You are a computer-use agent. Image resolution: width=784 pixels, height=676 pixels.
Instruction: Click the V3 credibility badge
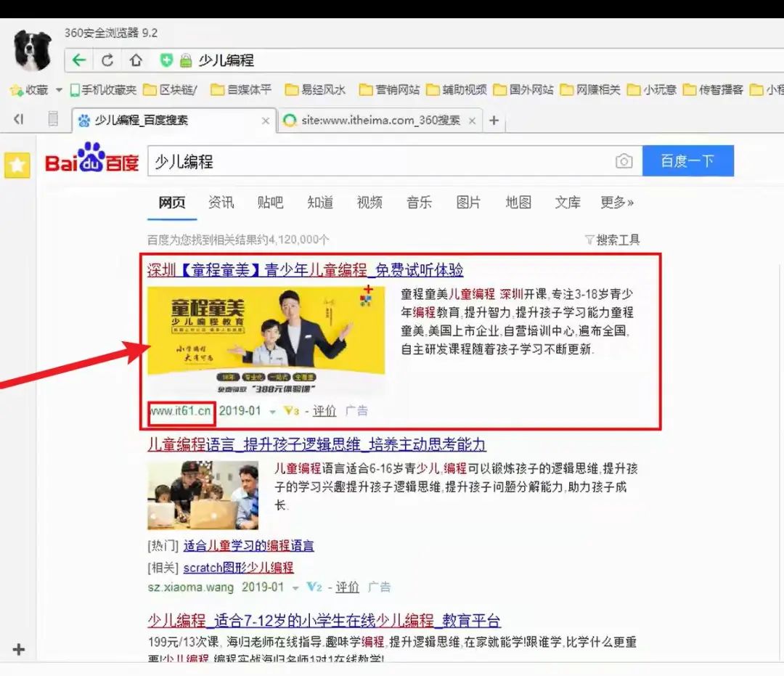pos(292,411)
